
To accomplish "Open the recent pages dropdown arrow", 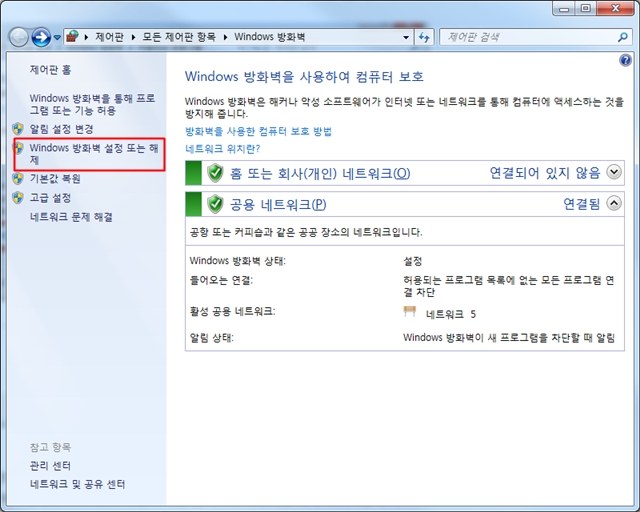I will 57,38.
